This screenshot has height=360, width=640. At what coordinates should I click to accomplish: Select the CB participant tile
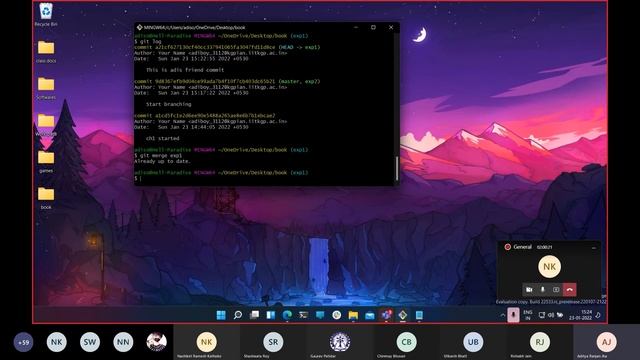click(x=407, y=342)
